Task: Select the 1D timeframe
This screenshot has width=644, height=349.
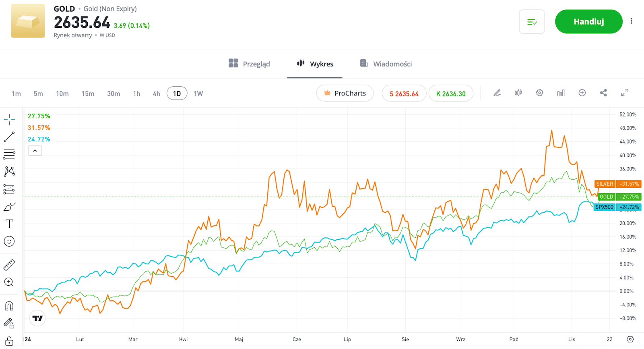Action: click(177, 93)
